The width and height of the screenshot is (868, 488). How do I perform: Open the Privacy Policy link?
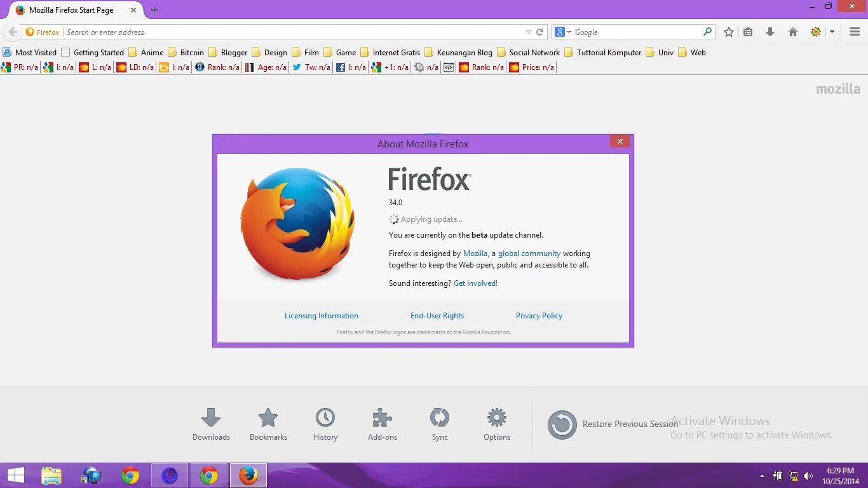point(539,316)
